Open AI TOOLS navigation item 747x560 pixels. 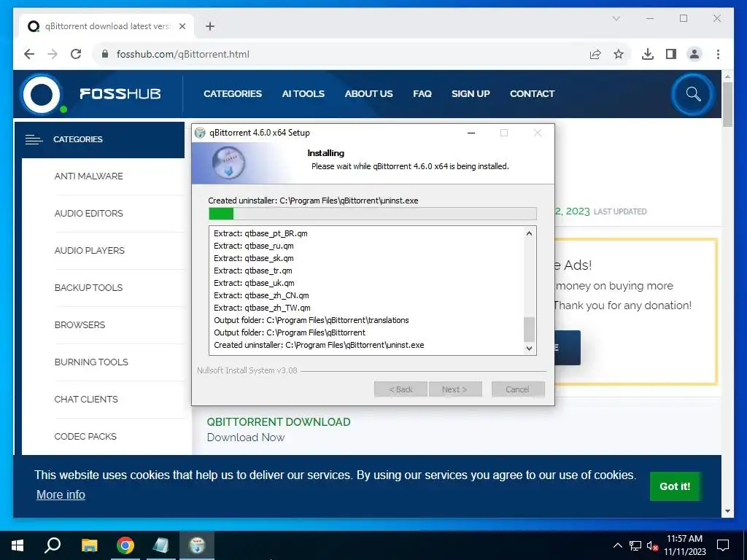click(303, 94)
